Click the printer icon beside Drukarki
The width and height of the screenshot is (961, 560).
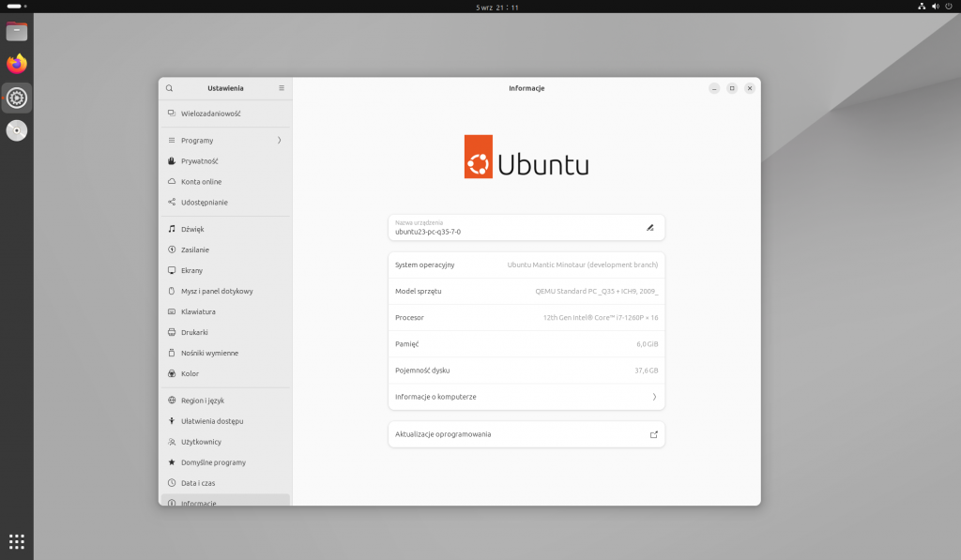[x=171, y=332]
